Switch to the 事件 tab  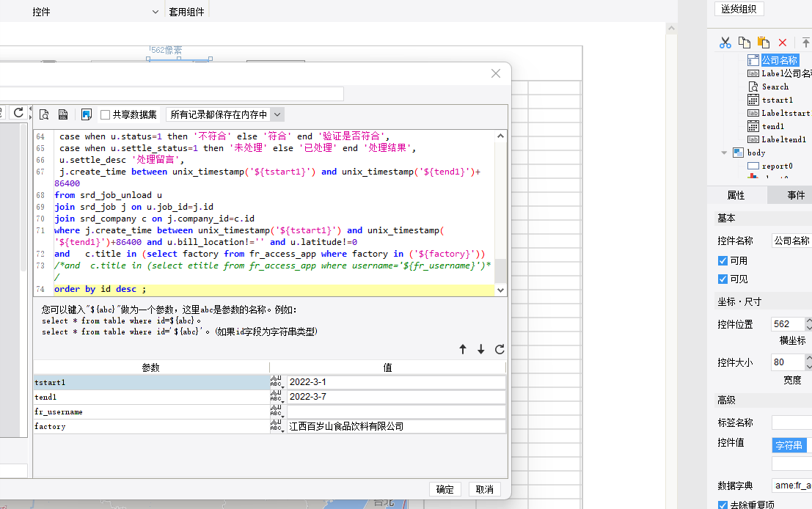(x=796, y=195)
